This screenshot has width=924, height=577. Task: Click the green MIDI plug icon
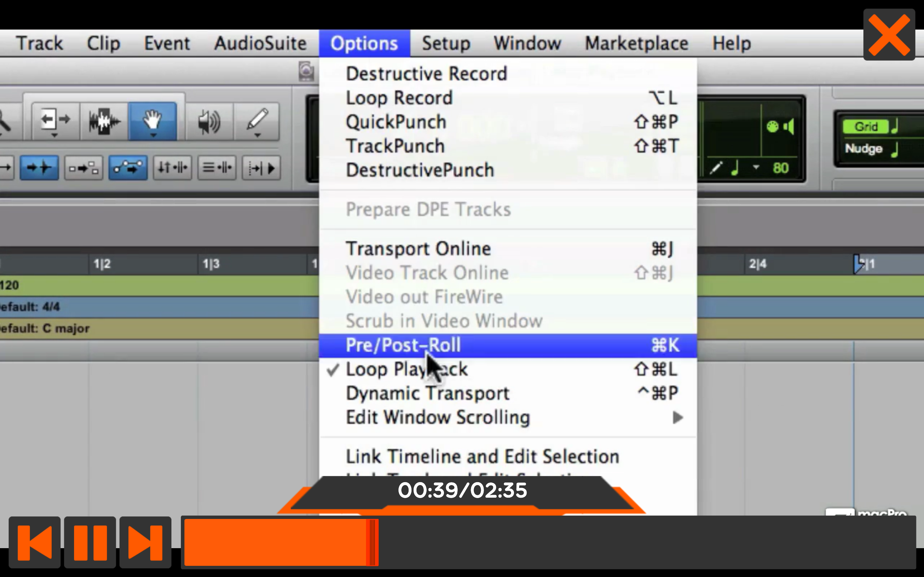(x=772, y=127)
